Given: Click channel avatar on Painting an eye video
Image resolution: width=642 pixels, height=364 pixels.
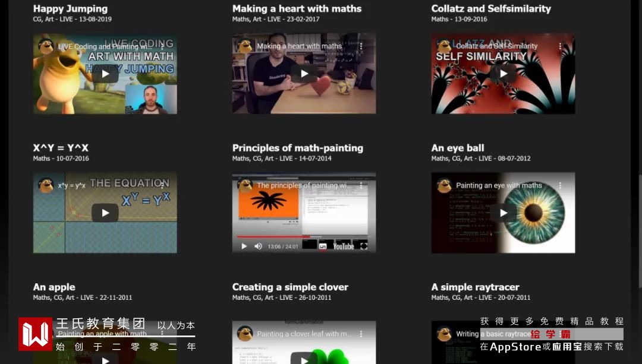Looking at the screenshot, I should pyautogui.click(x=444, y=185).
